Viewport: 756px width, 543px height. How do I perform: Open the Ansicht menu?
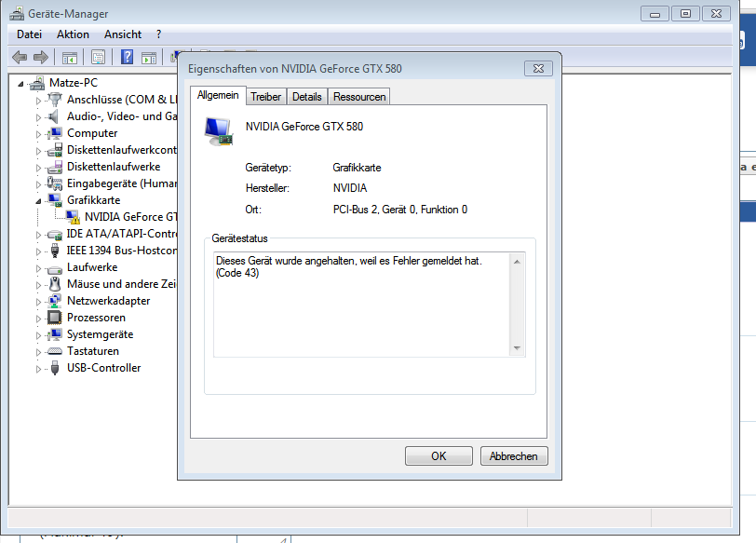(x=123, y=34)
